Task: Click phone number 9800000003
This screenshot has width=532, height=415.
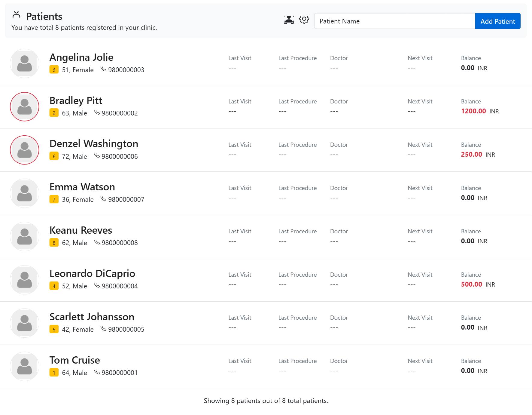Action: [x=126, y=70]
